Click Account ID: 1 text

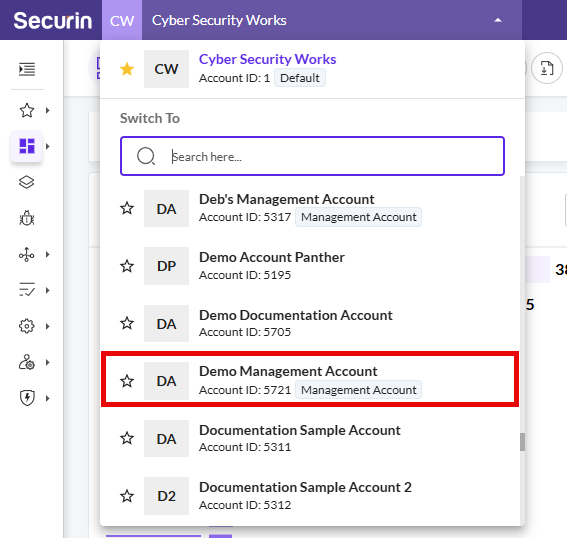click(234, 78)
